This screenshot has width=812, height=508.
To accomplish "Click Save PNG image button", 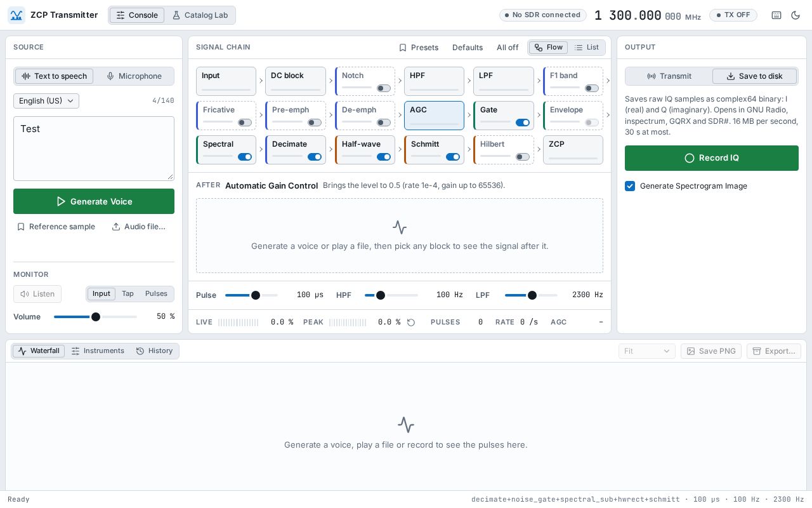I will pos(711,351).
